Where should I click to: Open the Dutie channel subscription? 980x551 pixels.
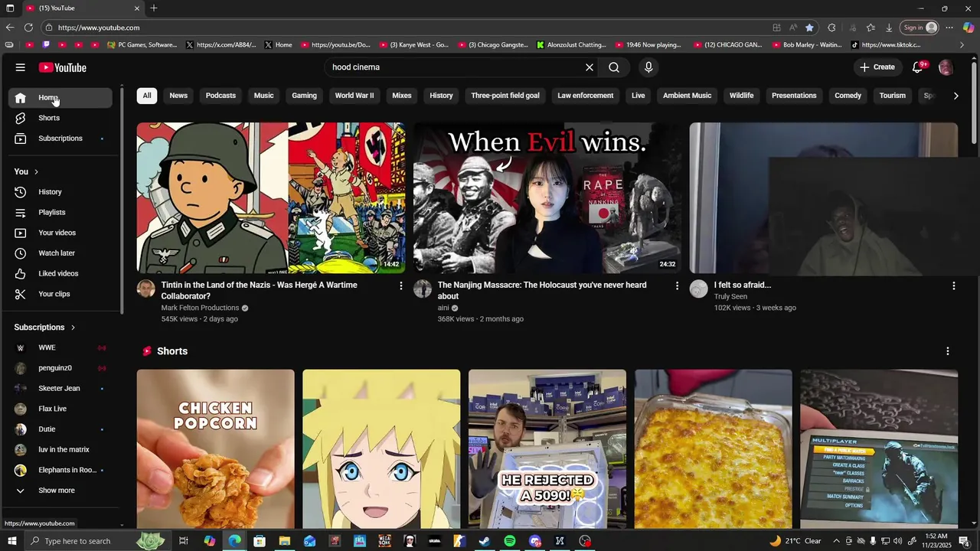tap(60, 429)
